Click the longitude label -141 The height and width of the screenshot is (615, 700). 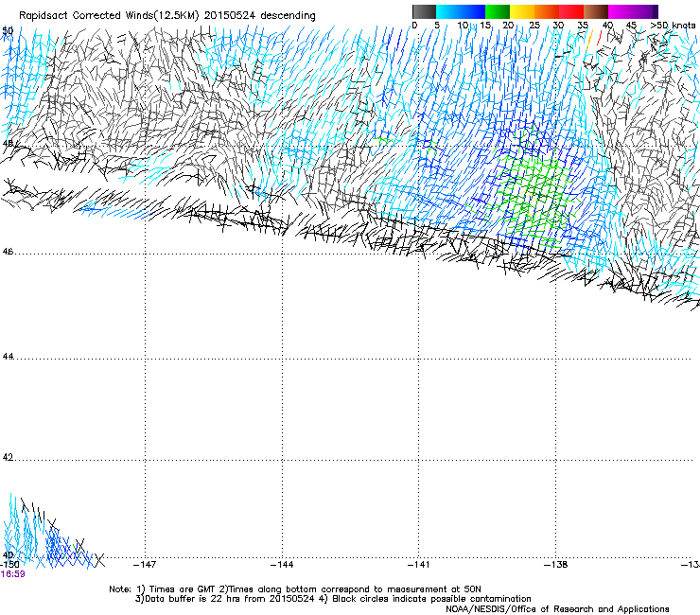pyautogui.click(x=419, y=565)
